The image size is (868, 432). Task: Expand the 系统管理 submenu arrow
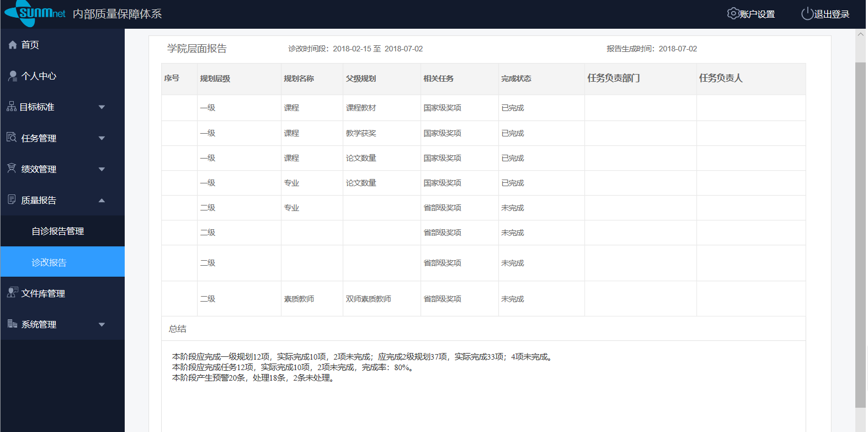click(x=102, y=324)
